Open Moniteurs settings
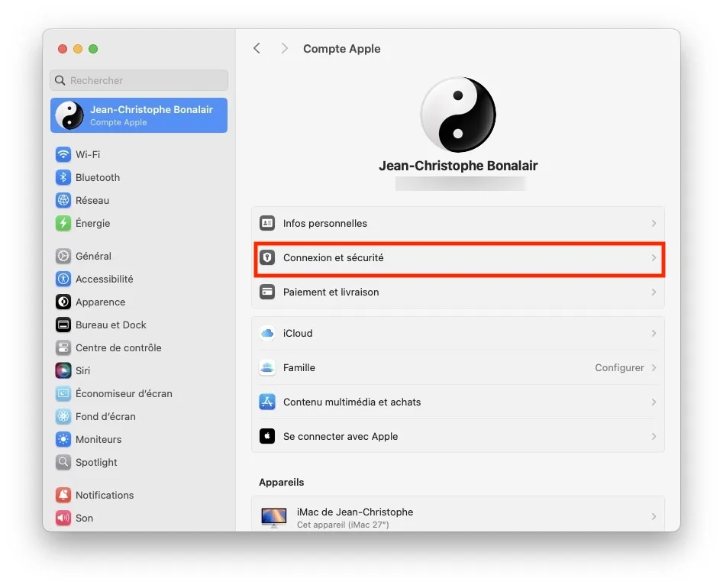The height and width of the screenshot is (588, 723). click(x=98, y=439)
